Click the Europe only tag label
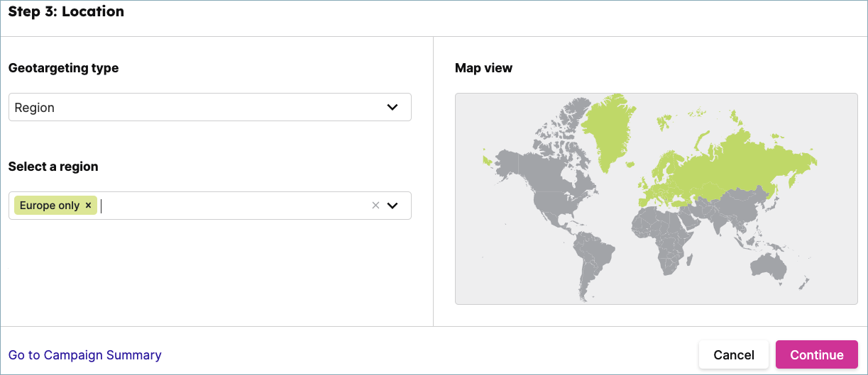Viewport: 868px width, 375px height. (x=50, y=206)
